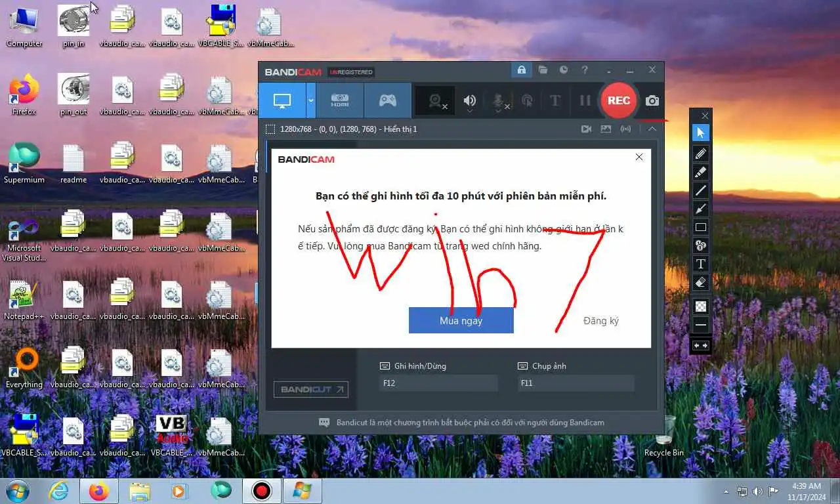The height and width of the screenshot is (504, 840).
Task: Click the Ghi hình/Dừng hotkey field F12
Action: tap(438, 383)
